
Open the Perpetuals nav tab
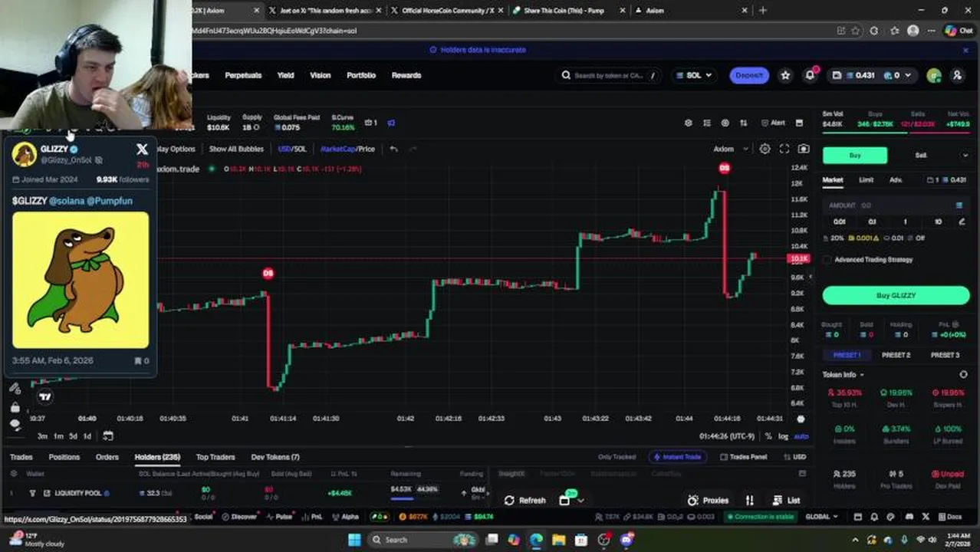(243, 75)
